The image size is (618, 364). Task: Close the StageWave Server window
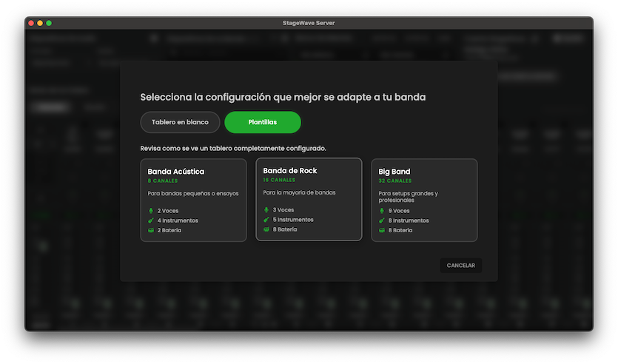click(32, 23)
